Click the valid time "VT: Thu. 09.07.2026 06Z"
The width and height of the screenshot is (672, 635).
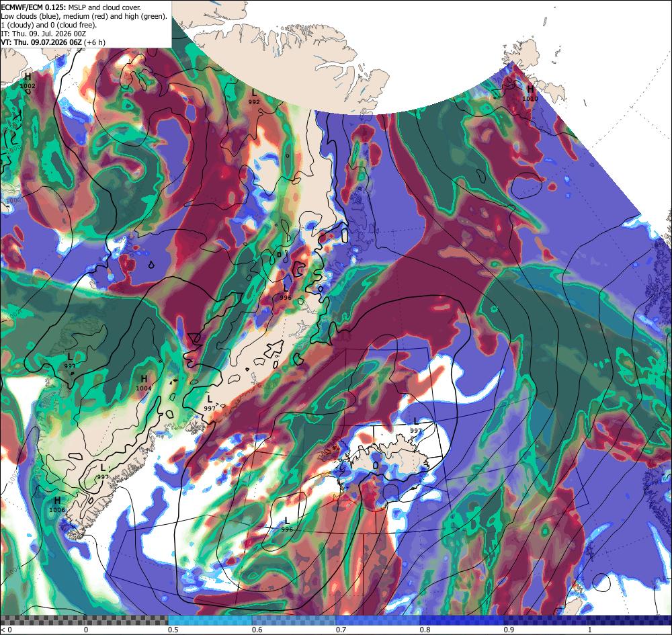[x=41, y=42]
